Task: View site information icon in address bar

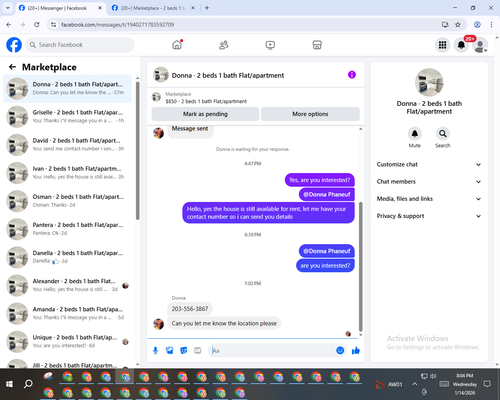Action: (53, 25)
